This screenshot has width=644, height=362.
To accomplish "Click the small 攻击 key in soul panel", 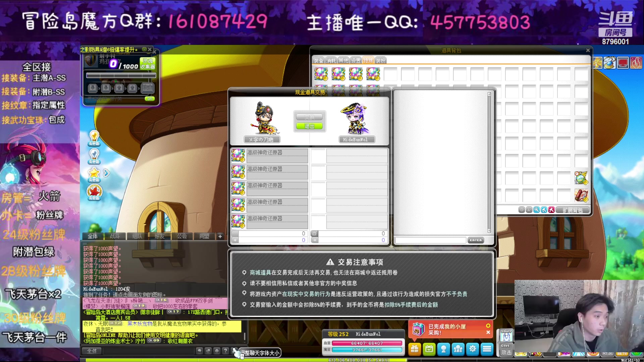I will pos(147,88).
